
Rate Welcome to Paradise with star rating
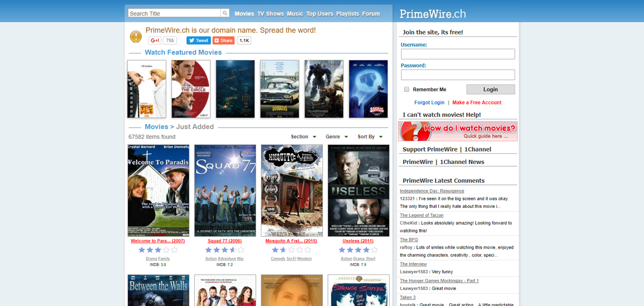[158, 250]
